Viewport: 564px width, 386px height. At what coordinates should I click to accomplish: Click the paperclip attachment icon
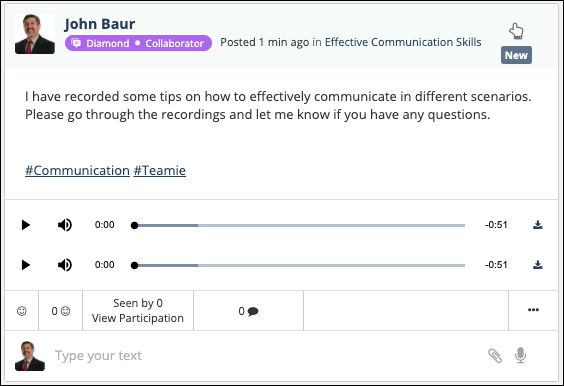pyautogui.click(x=495, y=356)
